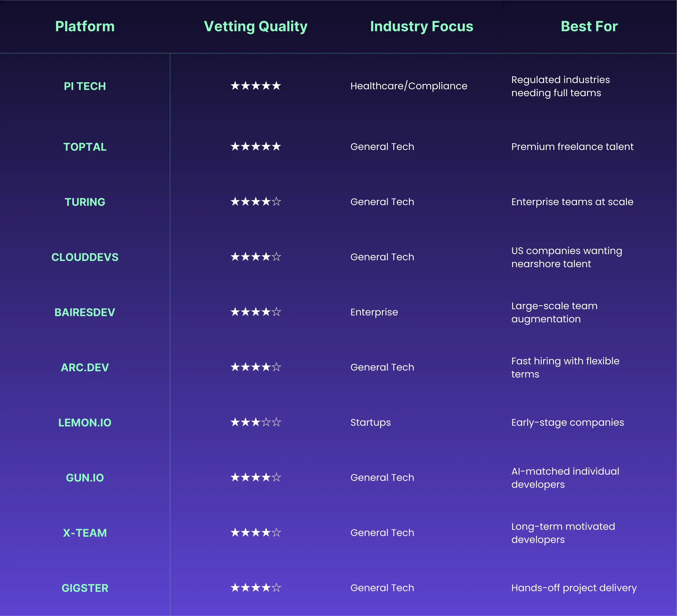Click General Tech in the CLOUDDEVS row

pos(382,257)
